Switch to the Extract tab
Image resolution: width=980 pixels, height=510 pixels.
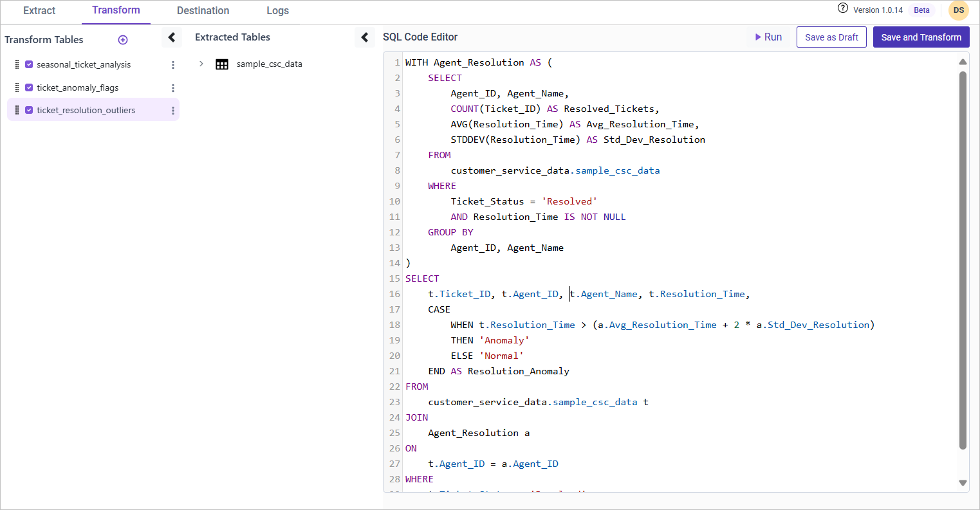(x=39, y=11)
